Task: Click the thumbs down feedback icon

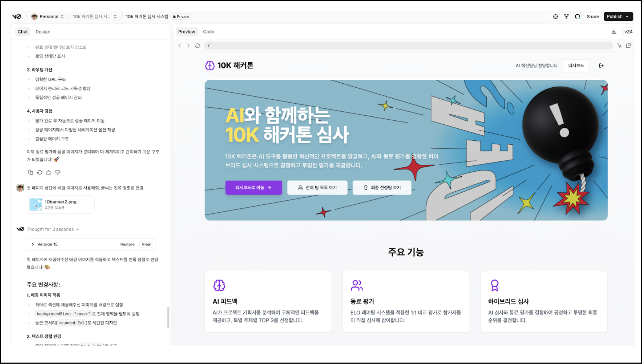Action: 58,172
